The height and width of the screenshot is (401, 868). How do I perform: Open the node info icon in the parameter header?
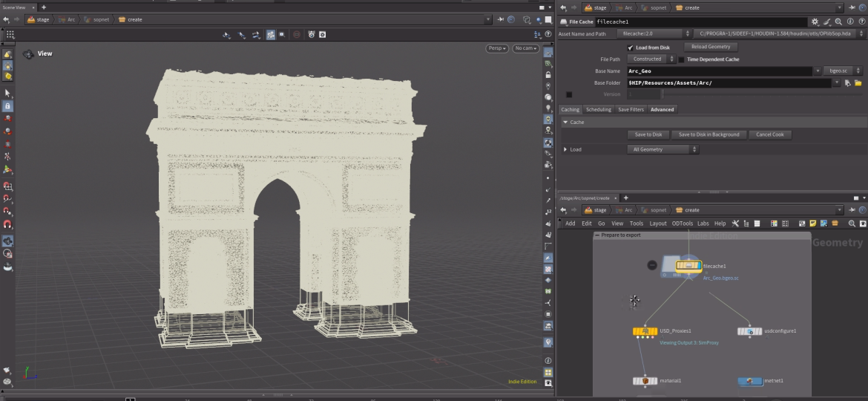849,22
